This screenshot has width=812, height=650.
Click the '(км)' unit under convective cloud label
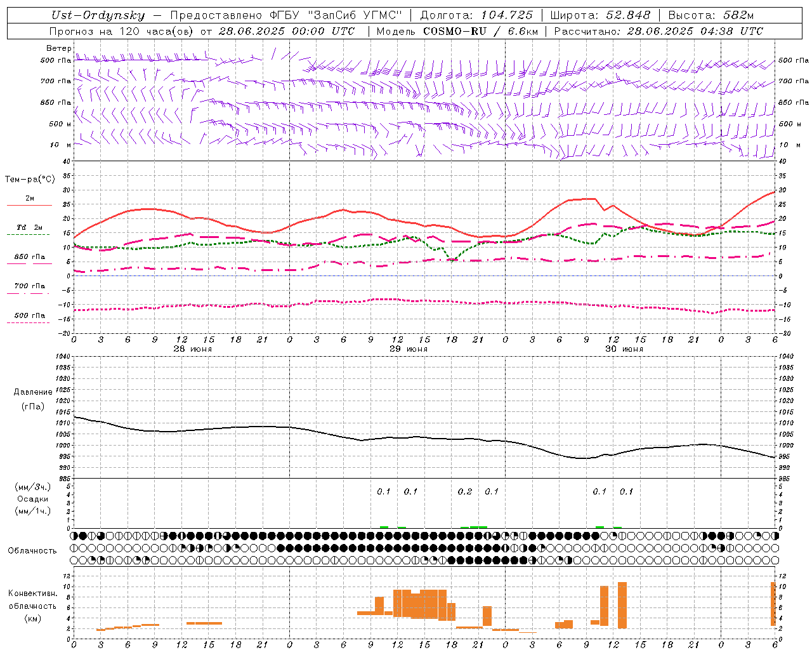(x=33, y=618)
